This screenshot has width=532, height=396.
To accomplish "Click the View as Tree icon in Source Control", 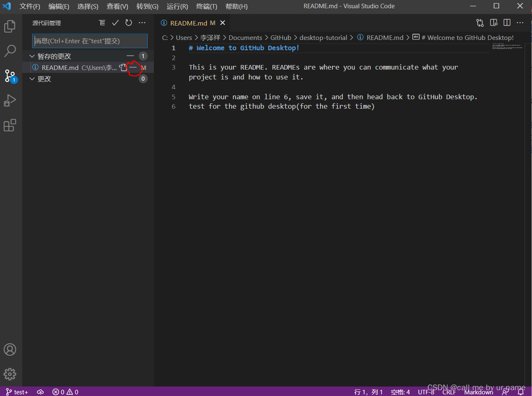I will coord(102,23).
